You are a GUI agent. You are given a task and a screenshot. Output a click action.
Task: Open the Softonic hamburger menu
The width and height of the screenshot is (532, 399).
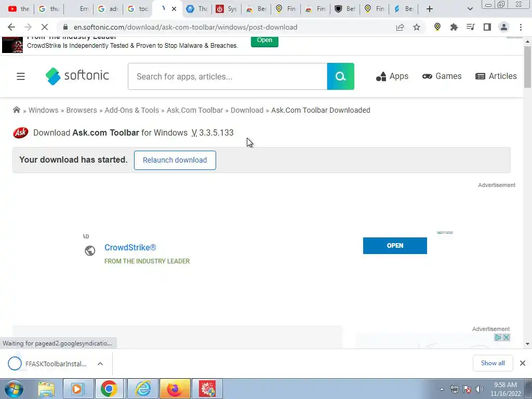[21, 76]
